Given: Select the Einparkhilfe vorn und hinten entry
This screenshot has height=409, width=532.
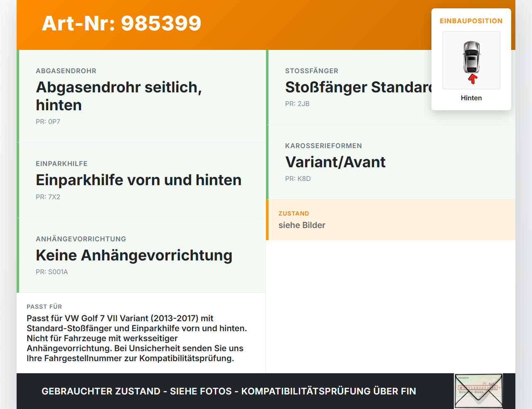Looking at the screenshot, I should (139, 180).
